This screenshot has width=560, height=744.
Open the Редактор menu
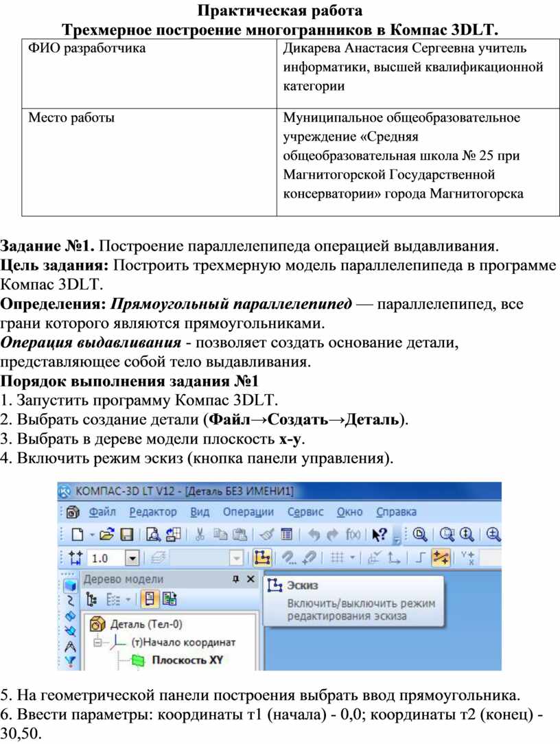153,512
